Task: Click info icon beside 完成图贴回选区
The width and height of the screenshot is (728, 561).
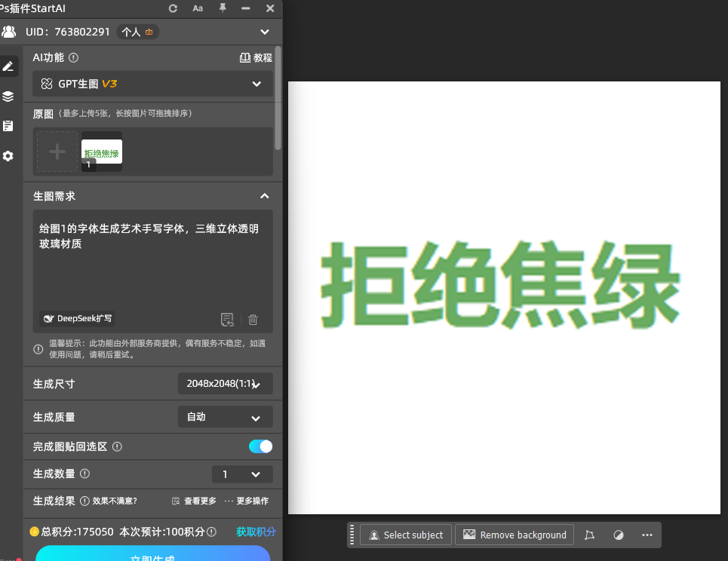Action: click(118, 447)
